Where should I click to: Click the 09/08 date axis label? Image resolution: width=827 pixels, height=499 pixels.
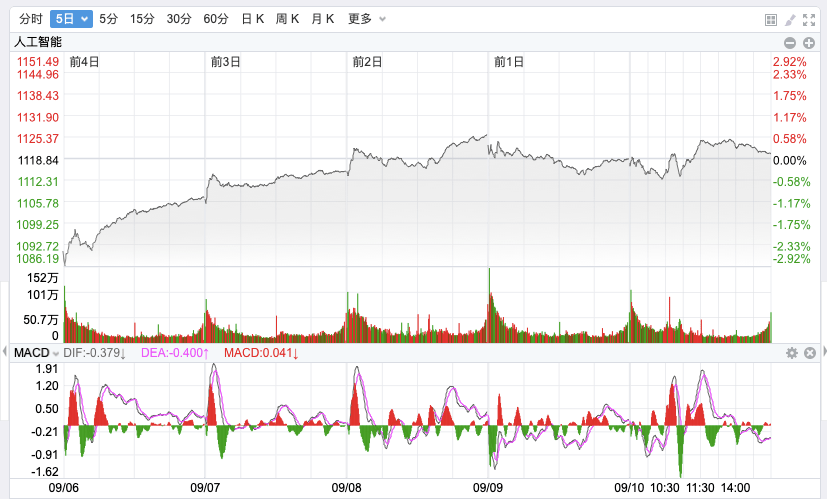346,487
